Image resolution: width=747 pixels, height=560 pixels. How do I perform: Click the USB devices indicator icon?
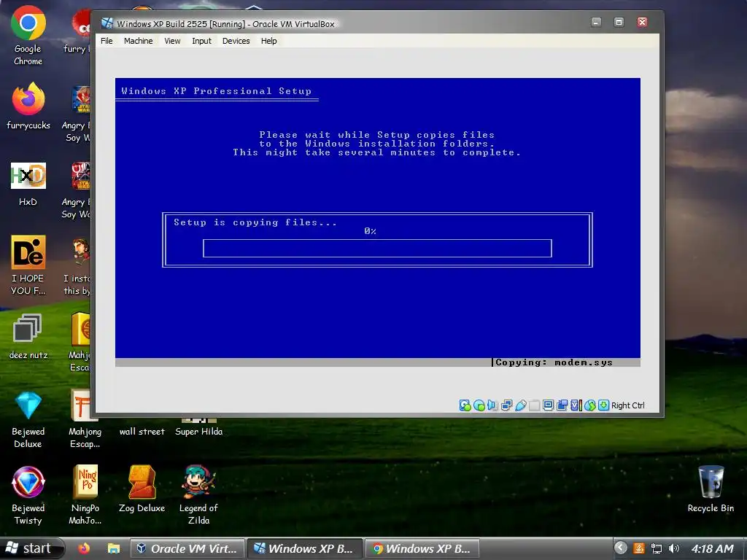click(x=520, y=405)
